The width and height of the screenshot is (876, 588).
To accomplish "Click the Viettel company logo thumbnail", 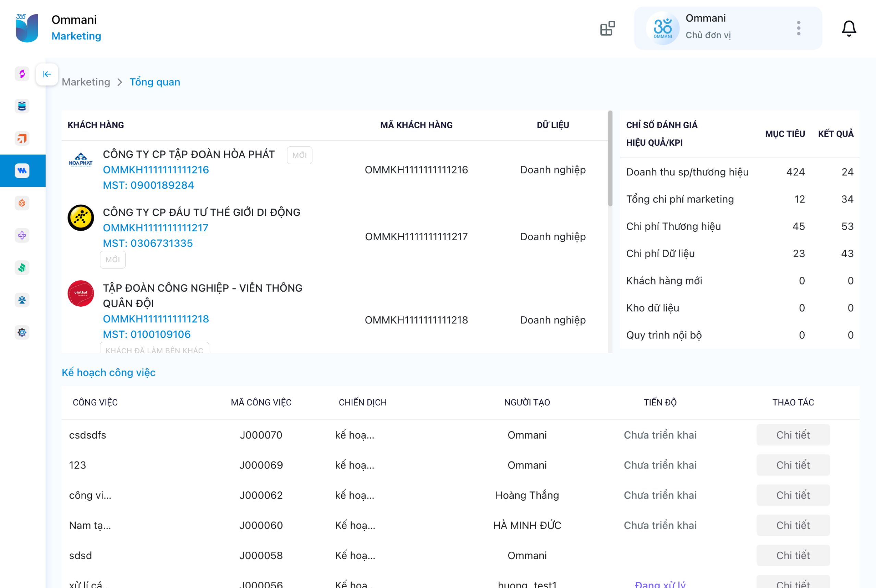I will pos(81,294).
